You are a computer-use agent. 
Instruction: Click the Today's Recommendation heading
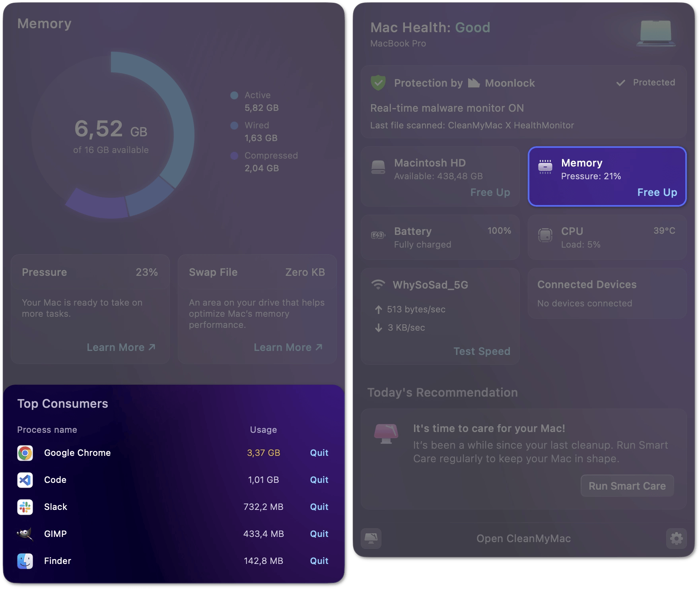[x=442, y=393]
